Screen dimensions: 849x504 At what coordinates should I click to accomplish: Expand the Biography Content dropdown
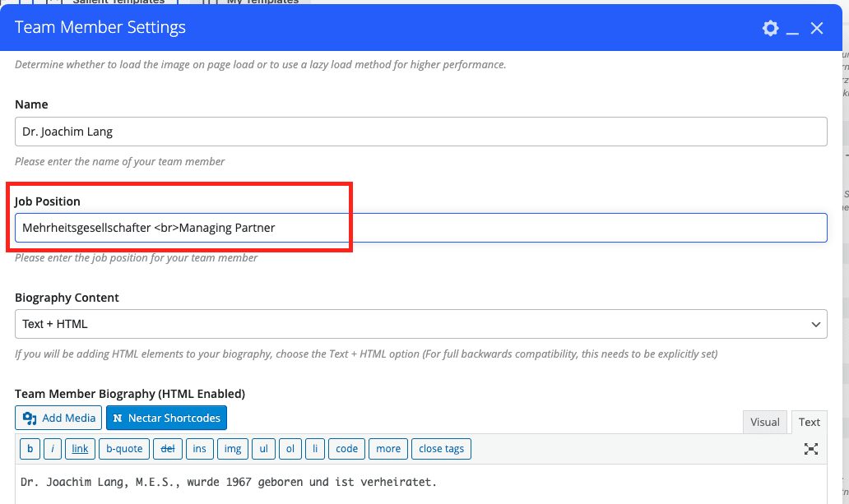pyautogui.click(x=420, y=324)
